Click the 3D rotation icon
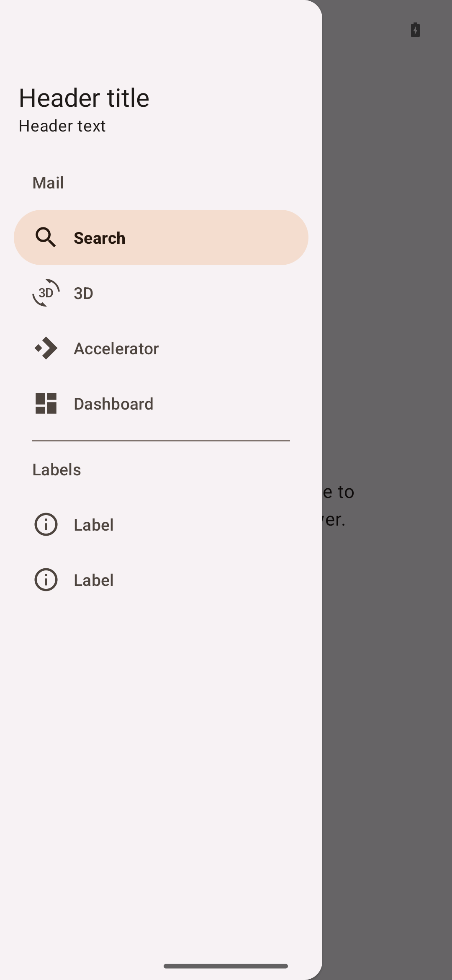Screen dimensions: 452x980 tap(46, 293)
